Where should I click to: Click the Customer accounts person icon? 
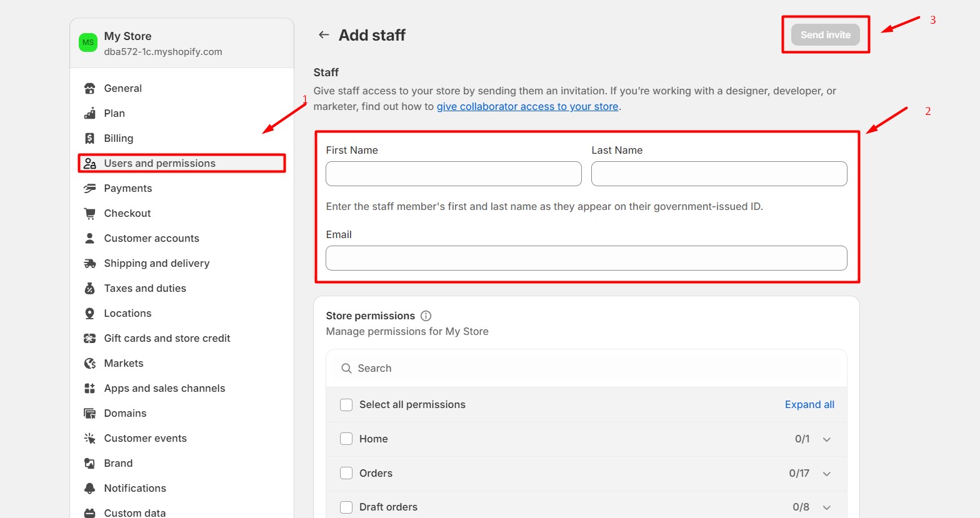89,238
